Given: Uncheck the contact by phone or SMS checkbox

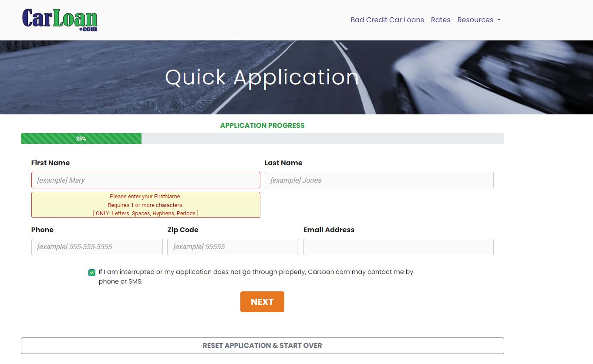Looking at the screenshot, I should pyautogui.click(x=92, y=273).
